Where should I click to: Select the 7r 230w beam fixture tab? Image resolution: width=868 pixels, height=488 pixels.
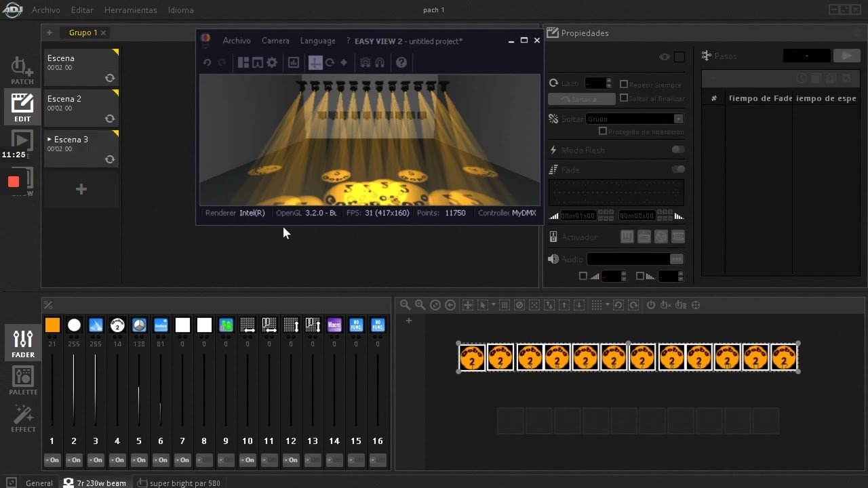pos(95,483)
